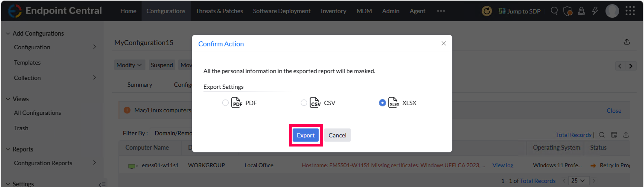644x187 pixels.
Task: Select the CSV export format
Action: [x=304, y=103]
